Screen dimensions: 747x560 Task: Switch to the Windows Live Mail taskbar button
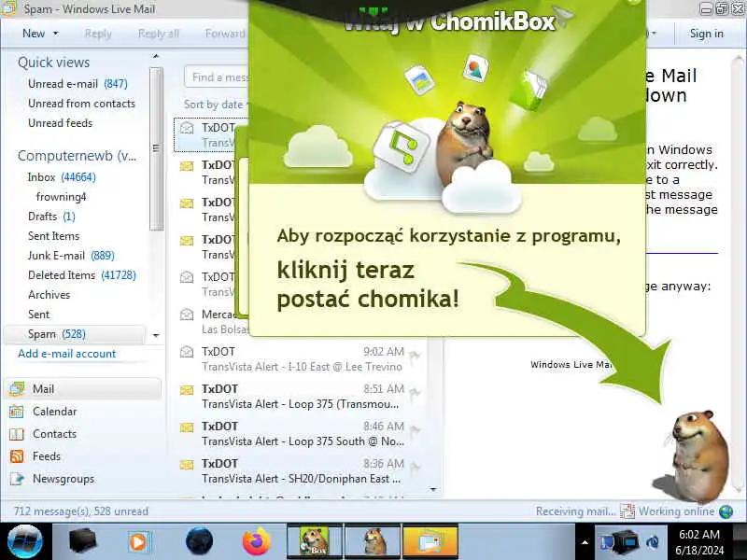tap(430, 541)
